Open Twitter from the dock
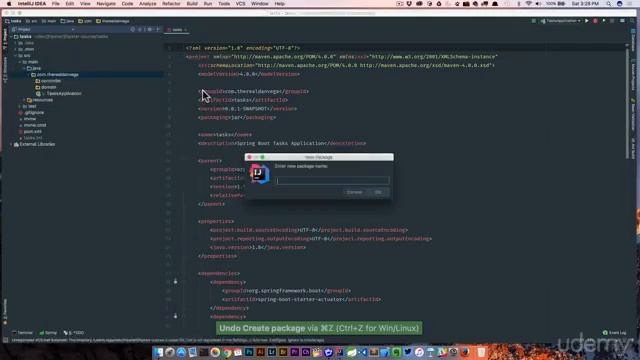 tap(407, 352)
